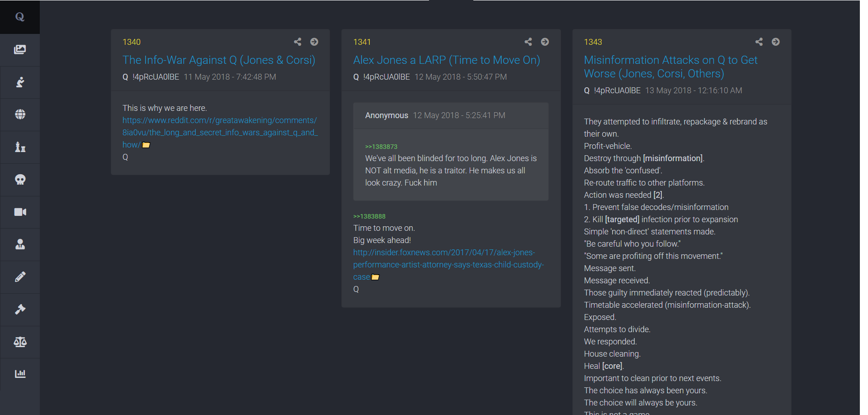The height and width of the screenshot is (415, 868).
Task: Open the person icon in the sidebar
Action: coord(20,244)
